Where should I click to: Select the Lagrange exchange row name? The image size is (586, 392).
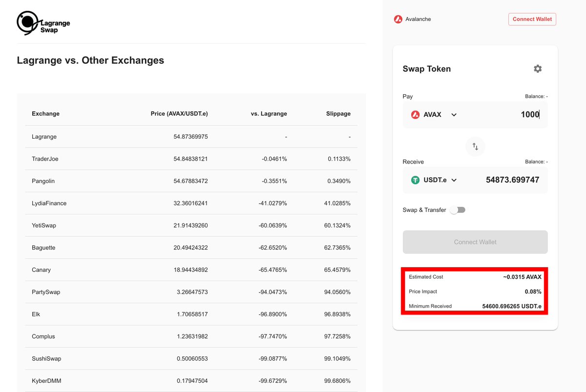click(44, 137)
